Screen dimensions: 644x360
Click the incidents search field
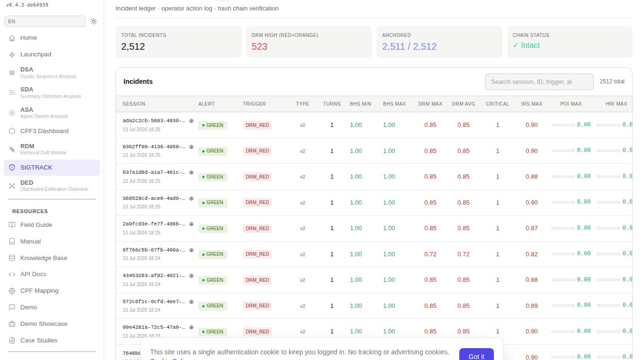point(539,81)
